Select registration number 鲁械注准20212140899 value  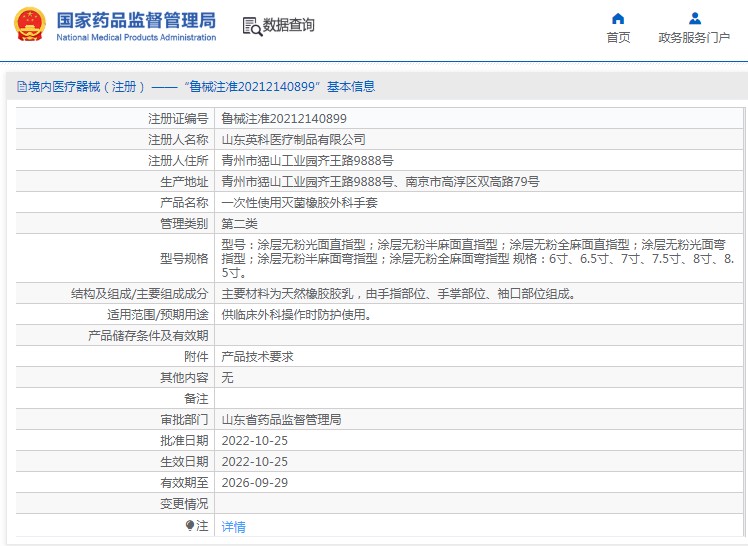coord(284,119)
